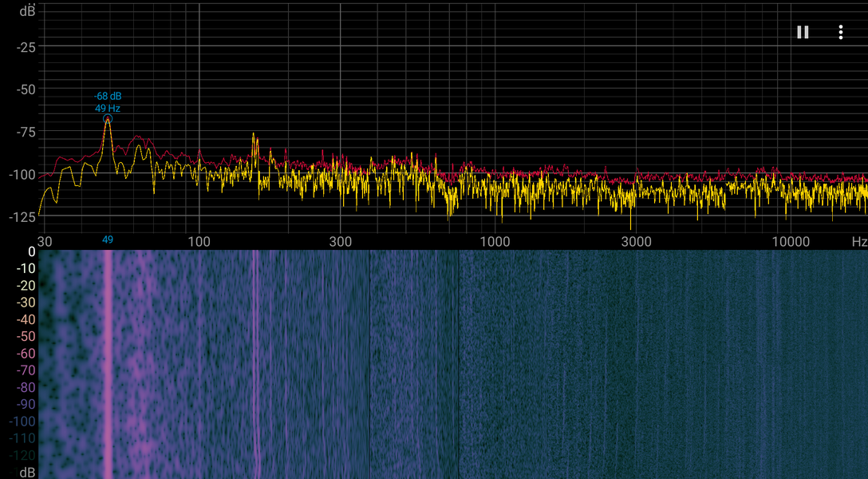Click the 3000 Hz axis label
Image resolution: width=868 pixels, height=479 pixels.
[636, 241]
